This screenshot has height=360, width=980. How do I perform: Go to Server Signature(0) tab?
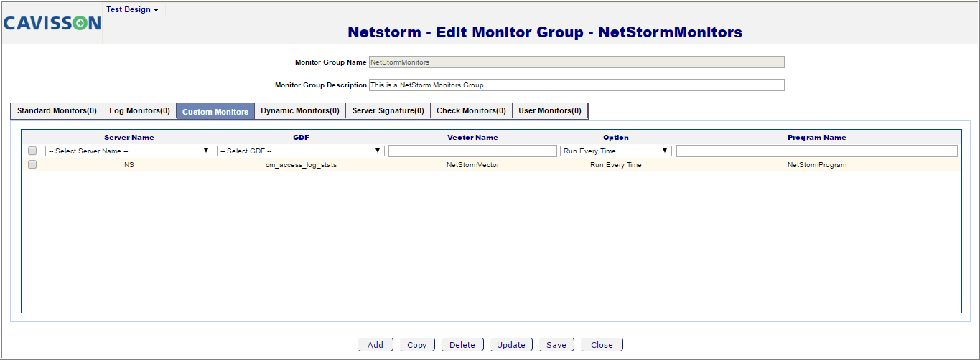coord(388,110)
